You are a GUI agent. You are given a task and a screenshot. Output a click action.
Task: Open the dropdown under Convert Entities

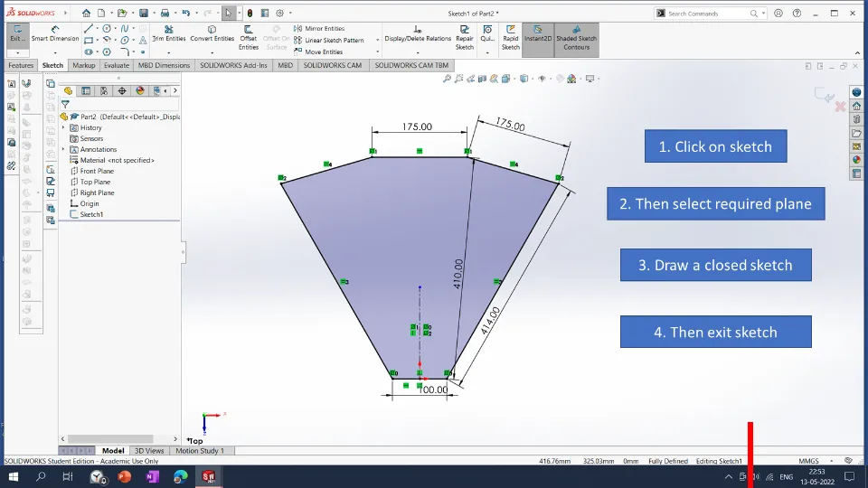(x=212, y=53)
